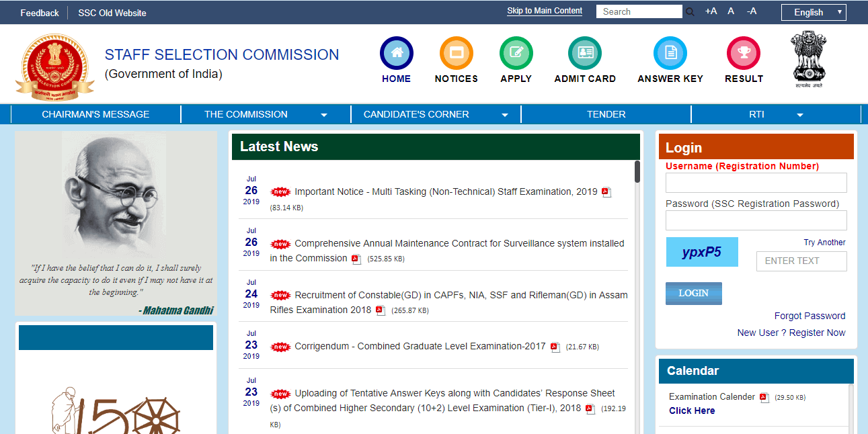868x434 pixels.
Task: Open the Admit Card icon
Action: 584,54
